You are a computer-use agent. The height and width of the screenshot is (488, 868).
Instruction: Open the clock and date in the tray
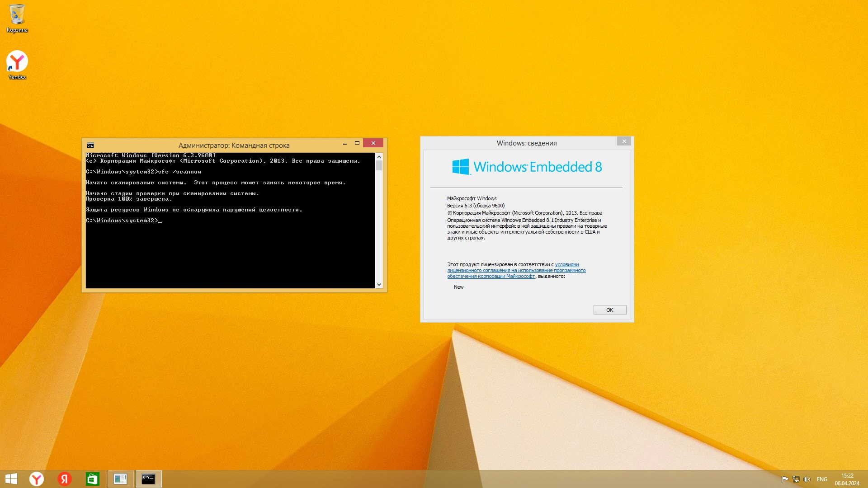[847, 479]
